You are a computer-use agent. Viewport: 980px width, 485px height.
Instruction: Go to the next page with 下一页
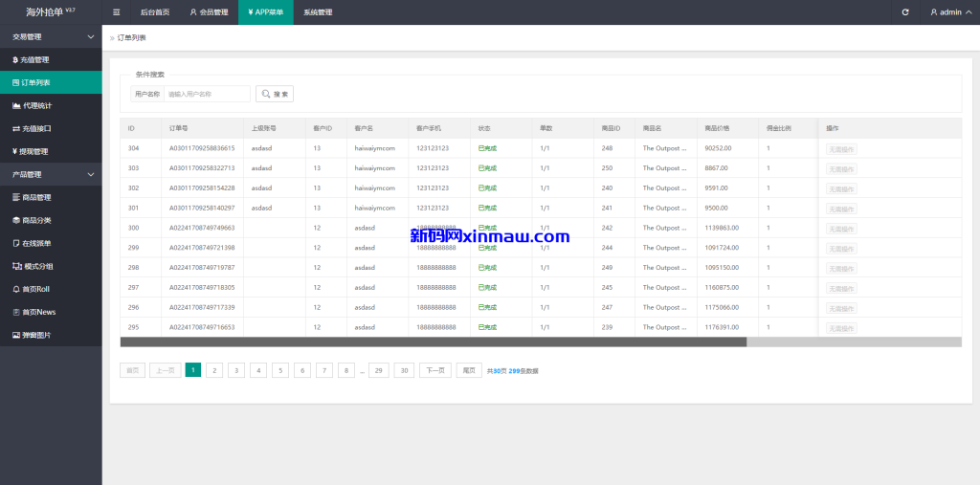pos(434,370)
